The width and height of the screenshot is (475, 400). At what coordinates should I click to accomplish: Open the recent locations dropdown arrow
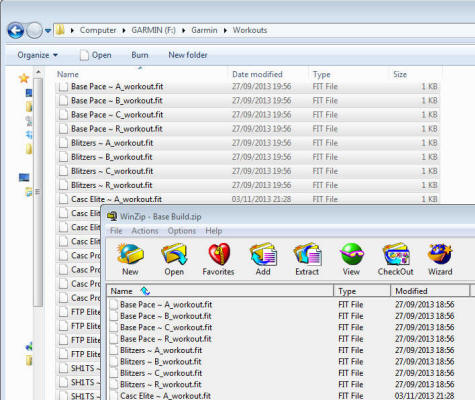48,31
